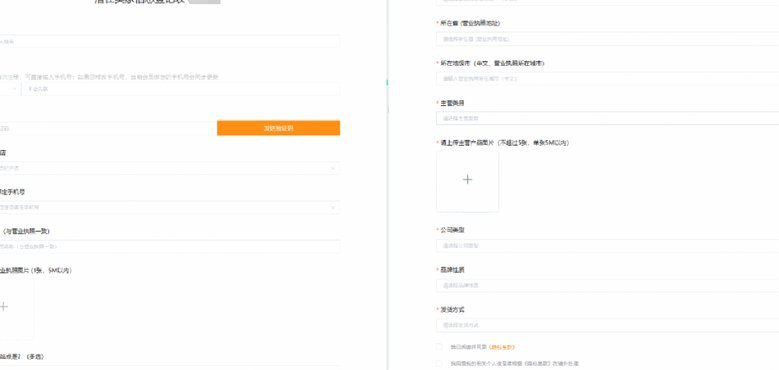Click the plus box to upload product images
The height and width of the screenshot is (370, 779).
click(467, 181)
